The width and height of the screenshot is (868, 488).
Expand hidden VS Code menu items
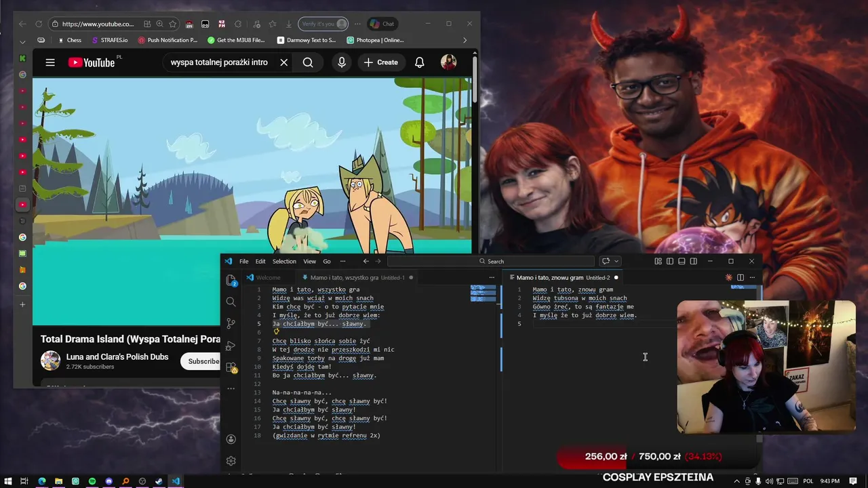pyautogui.click(x=342, y=261)
